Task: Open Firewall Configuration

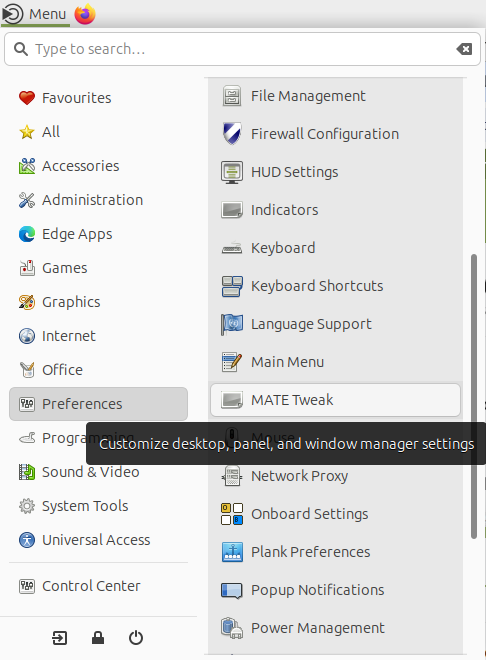Action: click(335, 134)
